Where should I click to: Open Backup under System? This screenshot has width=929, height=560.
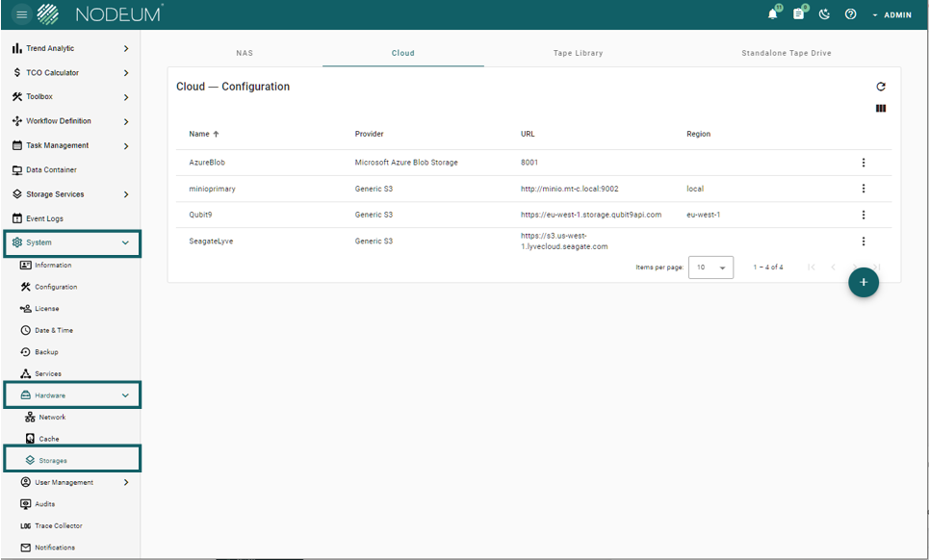point(46,351)
